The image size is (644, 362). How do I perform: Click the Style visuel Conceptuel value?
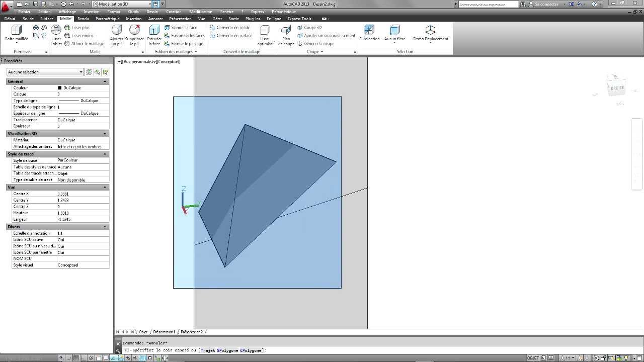[x=83, y=265]
